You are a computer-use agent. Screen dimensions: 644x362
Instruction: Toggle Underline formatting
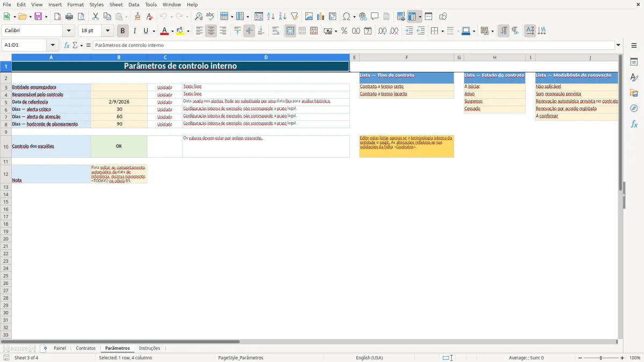pos(147,31)
